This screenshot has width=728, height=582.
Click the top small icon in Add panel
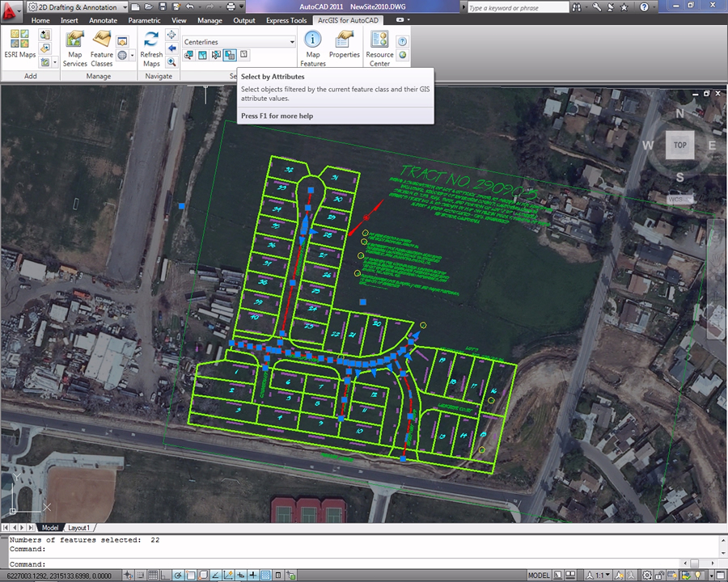45,35
